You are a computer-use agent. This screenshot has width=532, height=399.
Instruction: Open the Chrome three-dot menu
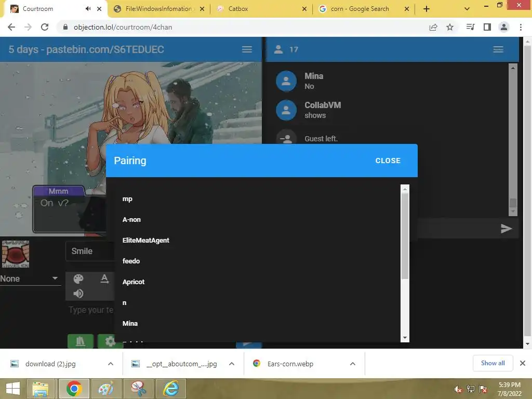521,27
